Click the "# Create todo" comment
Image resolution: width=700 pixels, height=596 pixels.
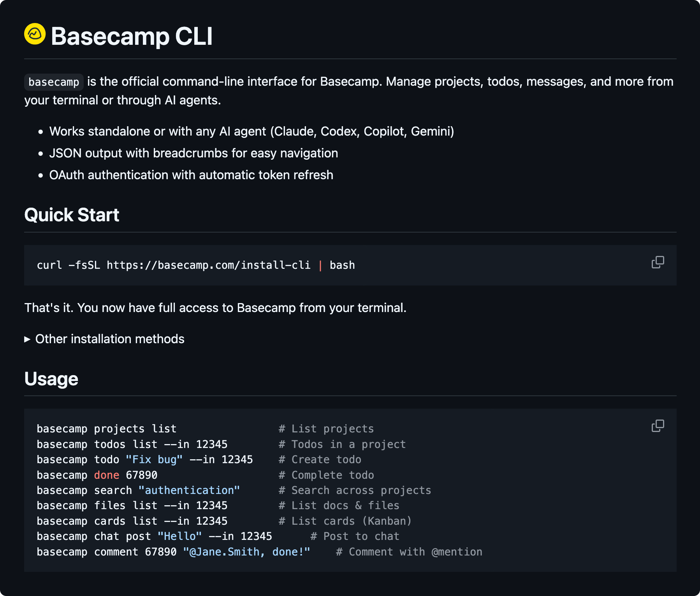[320, 460]
